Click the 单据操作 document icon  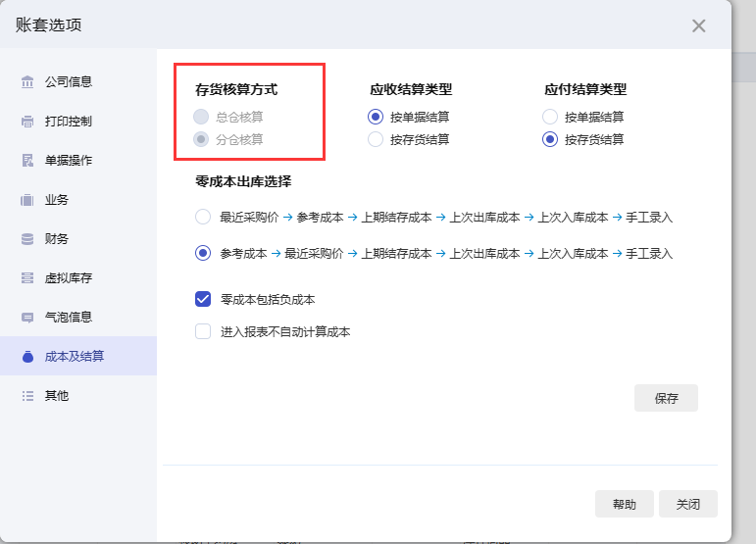click(27, 161)
